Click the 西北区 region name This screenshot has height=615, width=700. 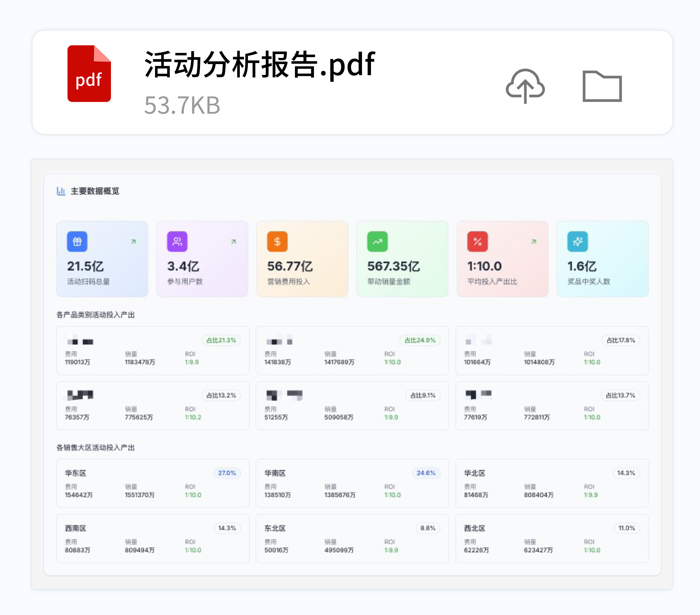tap(475, 528)
